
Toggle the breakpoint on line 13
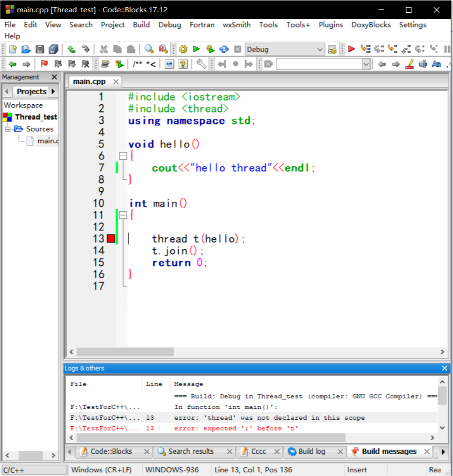pos(111,239)
